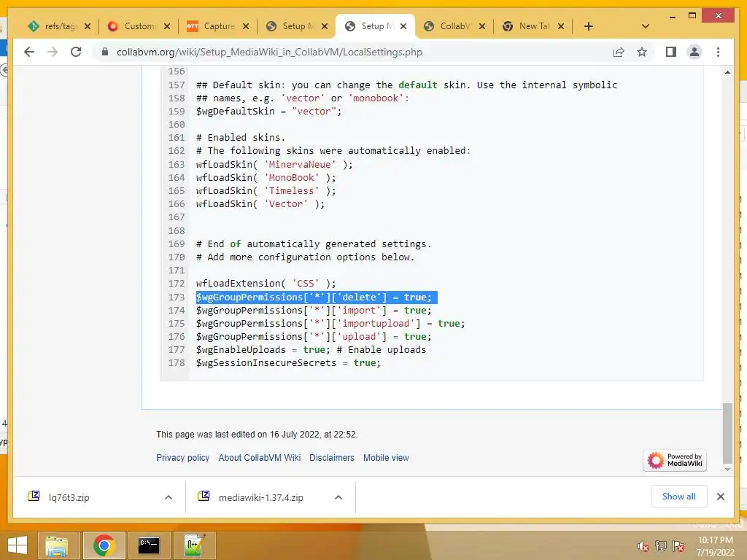747x560 pixels.
Task: Switch to the New Tab tab
Action: pyautogui.click(x=527, y=26)
